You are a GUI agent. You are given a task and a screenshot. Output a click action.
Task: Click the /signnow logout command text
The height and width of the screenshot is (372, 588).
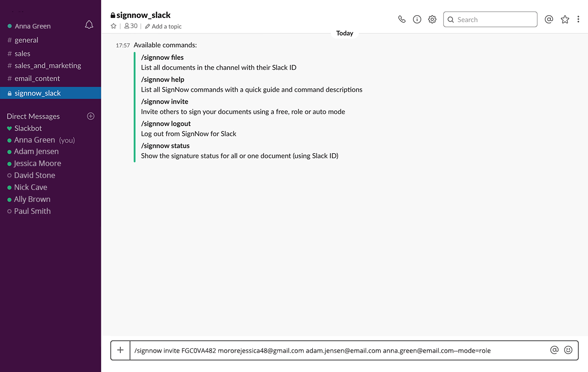click(166, 124)
